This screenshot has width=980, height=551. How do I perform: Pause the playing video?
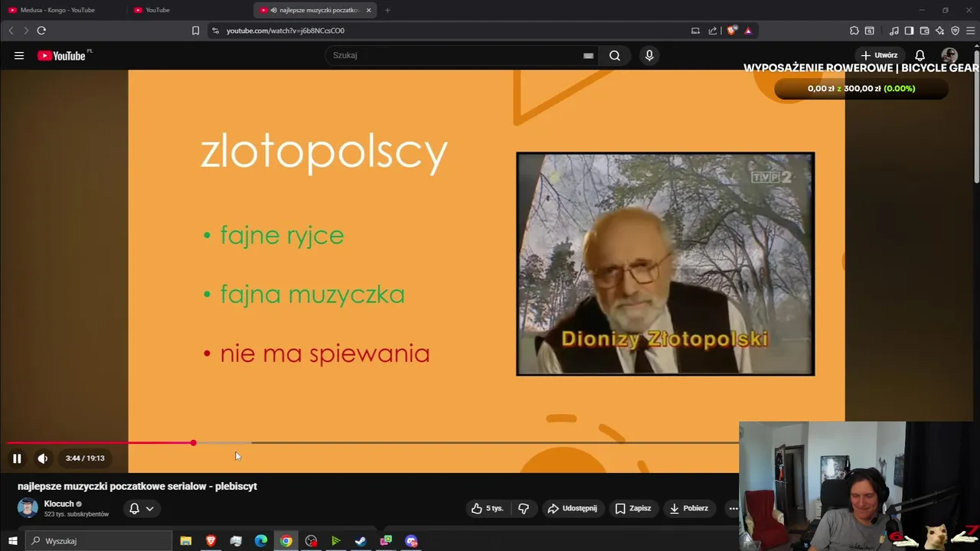point(17,458)
